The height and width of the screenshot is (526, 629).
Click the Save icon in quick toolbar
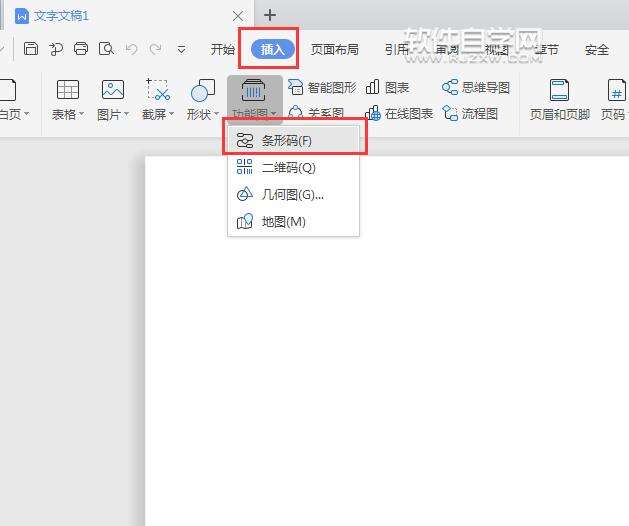pyautogui.click(x=31, y=49)
